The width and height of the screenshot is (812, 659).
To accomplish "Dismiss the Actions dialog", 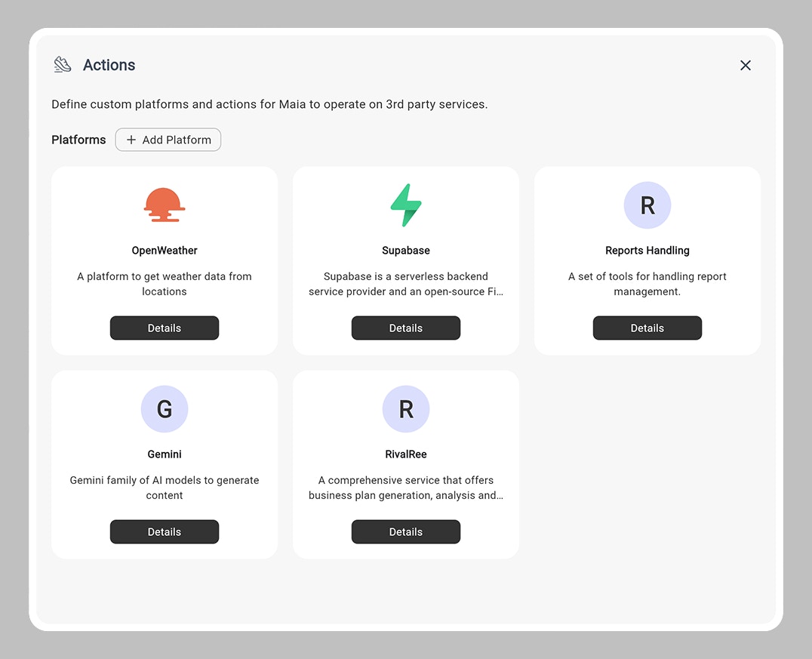I will point(746,65).
